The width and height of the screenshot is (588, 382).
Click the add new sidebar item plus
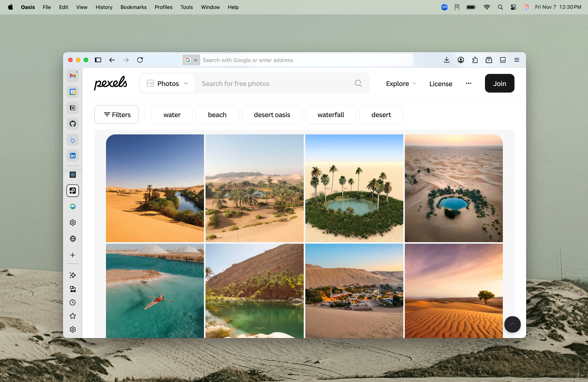[x=73, y=255]
